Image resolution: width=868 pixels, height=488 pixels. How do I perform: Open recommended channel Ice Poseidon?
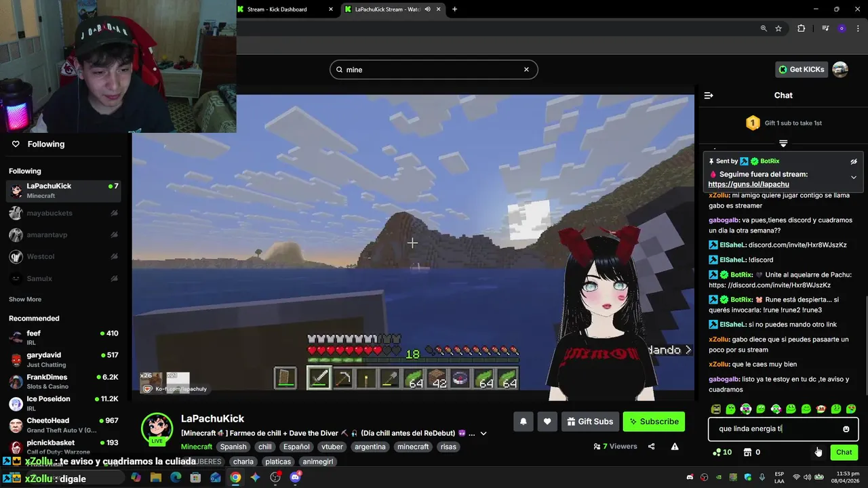[64, 403]
